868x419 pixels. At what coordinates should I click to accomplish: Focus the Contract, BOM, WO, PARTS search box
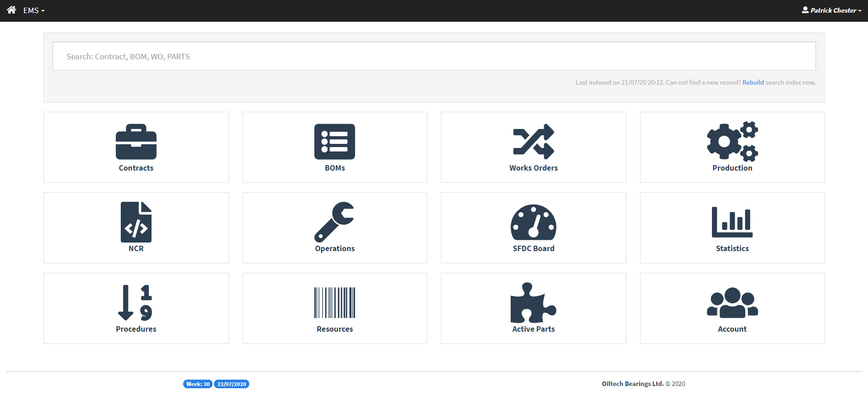pyautogui.click(x=434, y=57)
